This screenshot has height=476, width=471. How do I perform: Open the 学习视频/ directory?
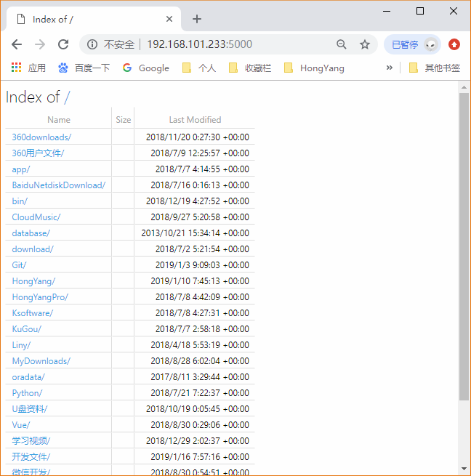point(31,441)
